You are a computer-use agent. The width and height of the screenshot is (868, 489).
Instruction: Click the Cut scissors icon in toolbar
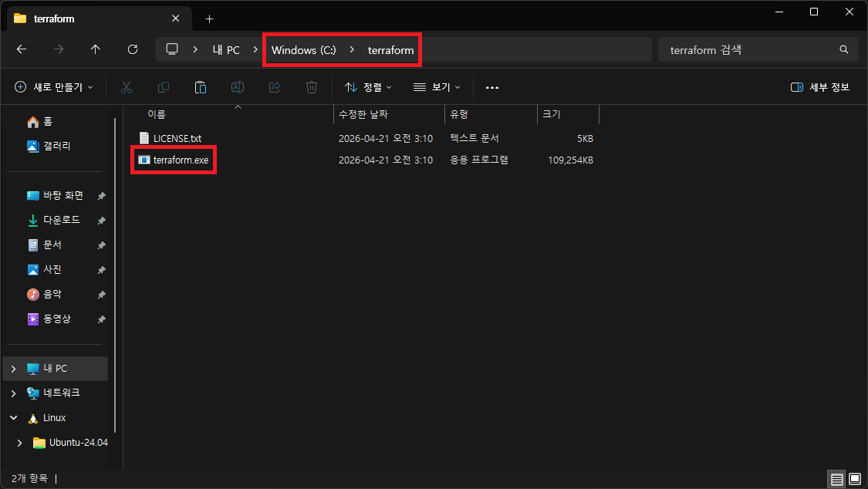[127, 87]
